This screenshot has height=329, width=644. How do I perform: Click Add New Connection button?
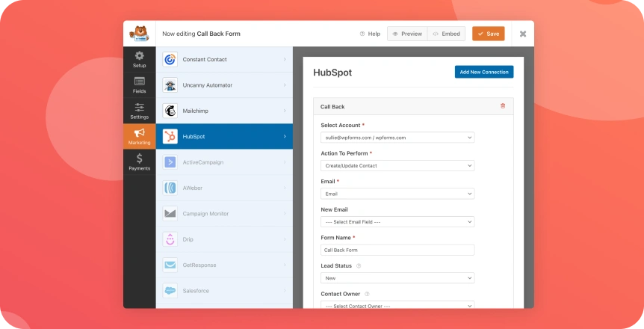pyautogui.click(x=484, y=72)
